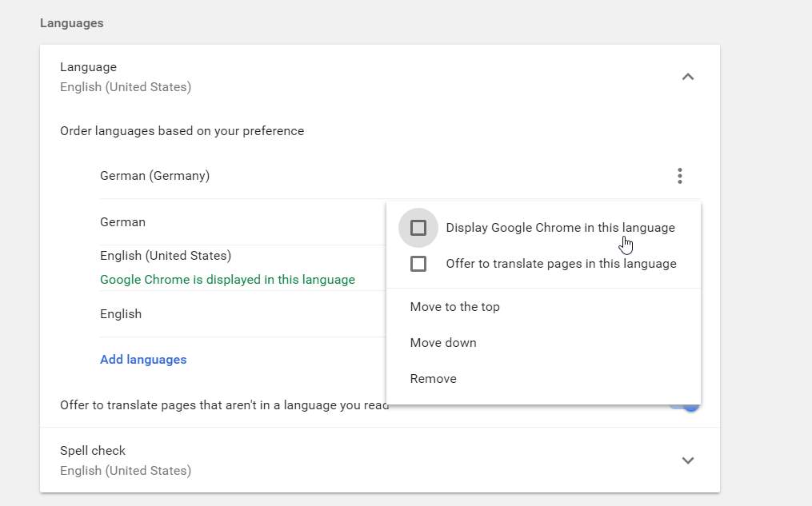The width and height of the screenshot is (812, 506).
Task: Select the German language row
Action: click(122, 222)
